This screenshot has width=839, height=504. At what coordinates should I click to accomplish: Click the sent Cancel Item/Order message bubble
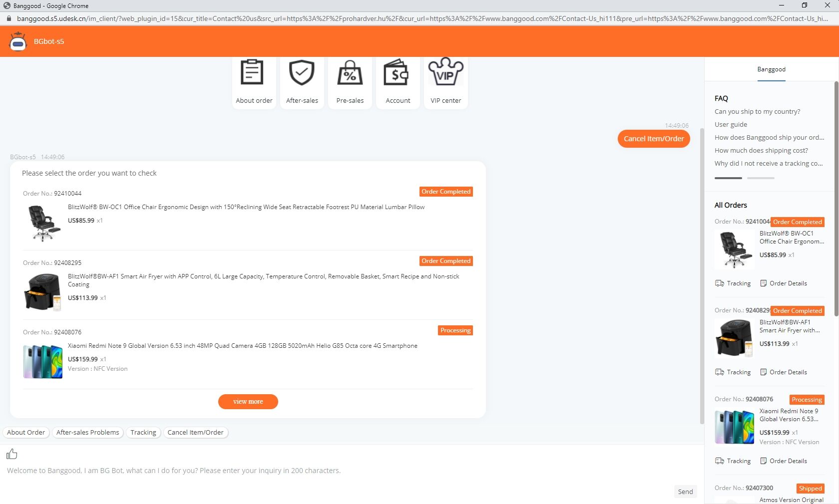click(654, 139)
